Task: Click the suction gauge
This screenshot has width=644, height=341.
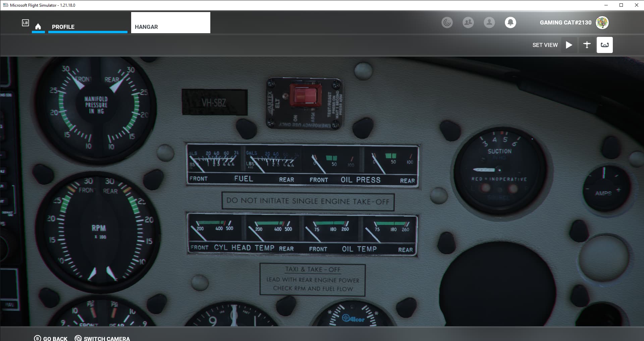Action: [x=500, y=171]
